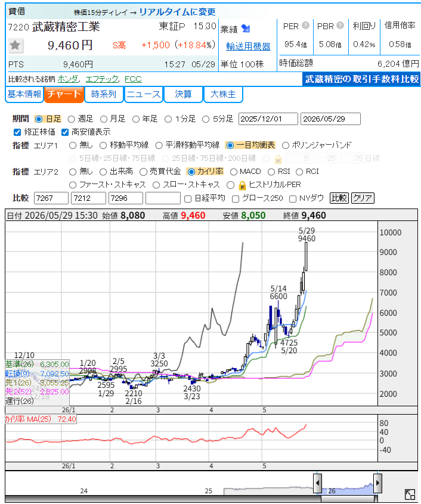This screenshot has height=504, width=421.
Task: Select 一目均衡表 indicator
Action: click(x=230, y=145)
